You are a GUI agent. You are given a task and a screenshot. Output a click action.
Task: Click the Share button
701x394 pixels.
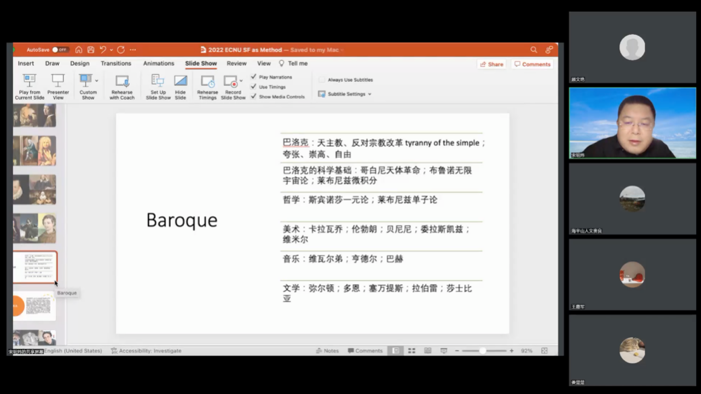tap(492, 64)
